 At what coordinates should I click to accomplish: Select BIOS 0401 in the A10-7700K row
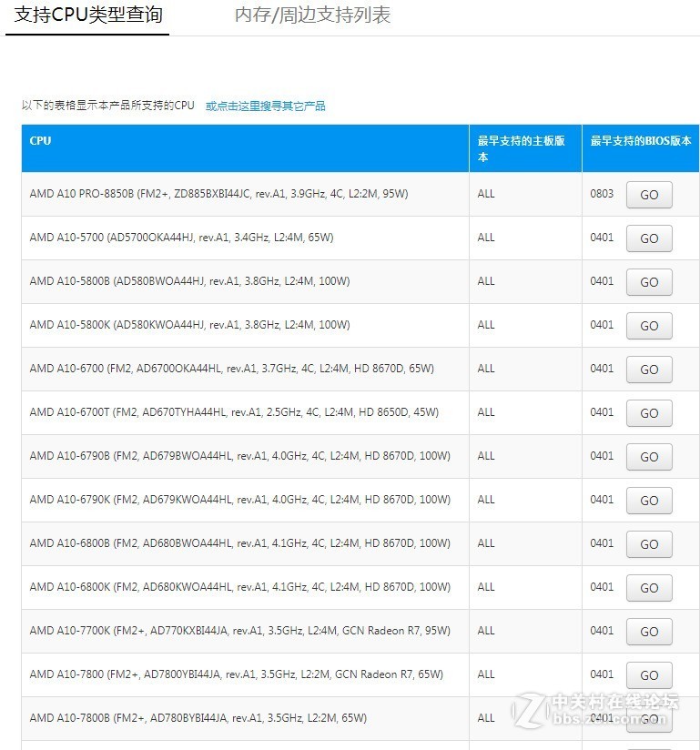602,631
